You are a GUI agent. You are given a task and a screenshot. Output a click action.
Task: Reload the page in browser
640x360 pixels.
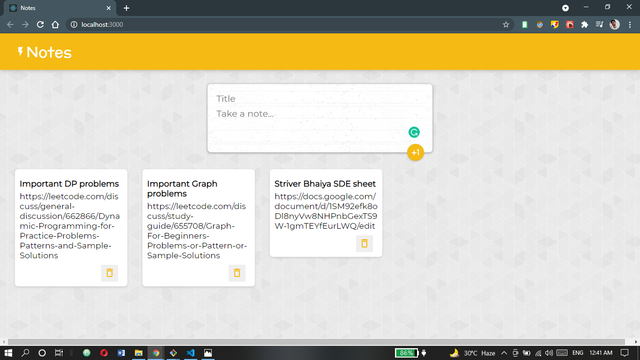click(40, 24)
